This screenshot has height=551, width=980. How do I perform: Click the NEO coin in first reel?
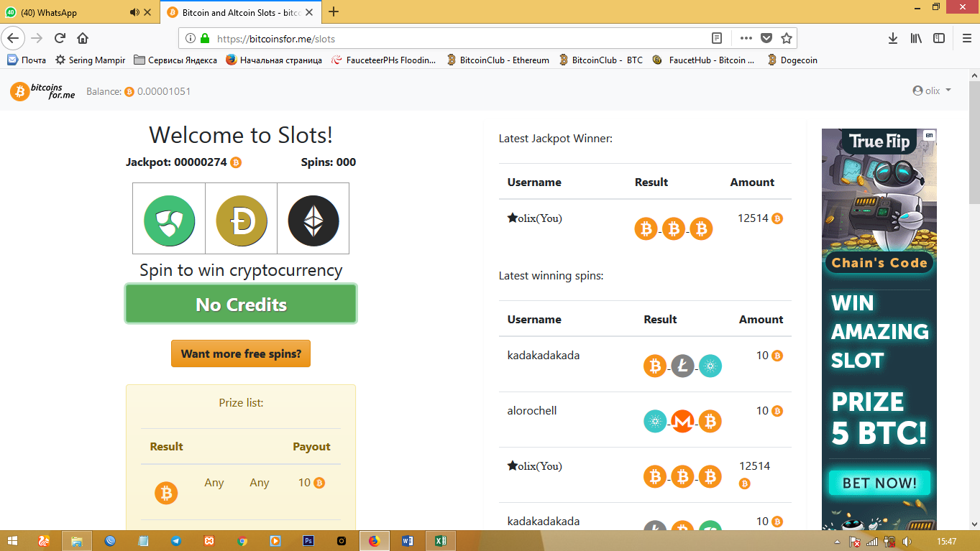point(170,221)
